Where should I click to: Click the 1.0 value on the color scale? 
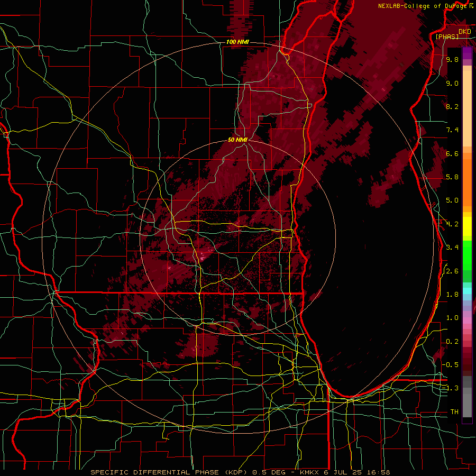[452, 318]
